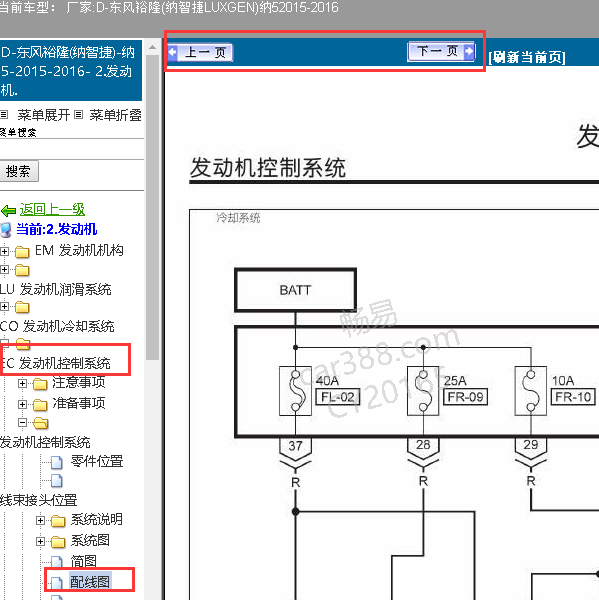Viewport: 599px width, 600px height.
Task: Go to next page with 下一页 button
Action: (441, 51)
